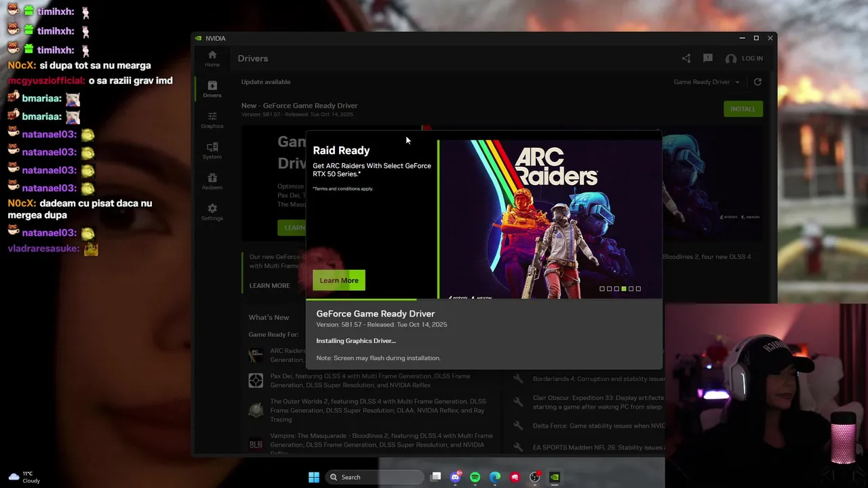Open the weather widget showing Cloudy
Image resolution: width=868 pixels, height=488 pixels.
[24, 477]
